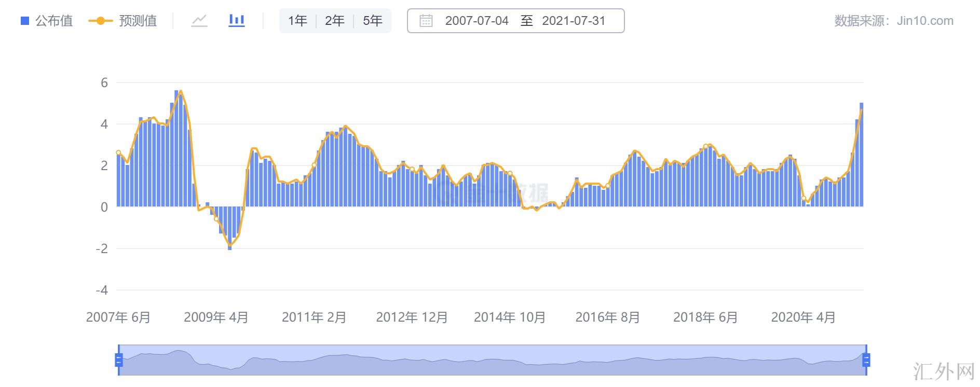980x387 pixels.
Task: Click the calendar icon in date range
Action: coord(426,21)
